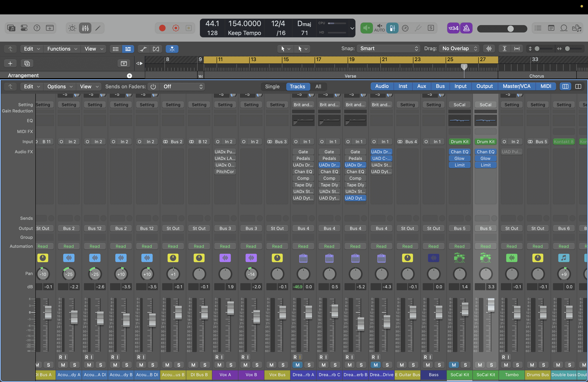Toggle the blue Catch Playhead button
588x382 pixels.
172,49
